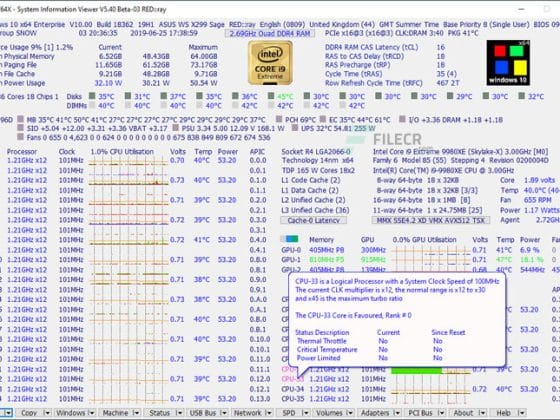Click the disk indicator square beside 36°C

pos(235,96)
